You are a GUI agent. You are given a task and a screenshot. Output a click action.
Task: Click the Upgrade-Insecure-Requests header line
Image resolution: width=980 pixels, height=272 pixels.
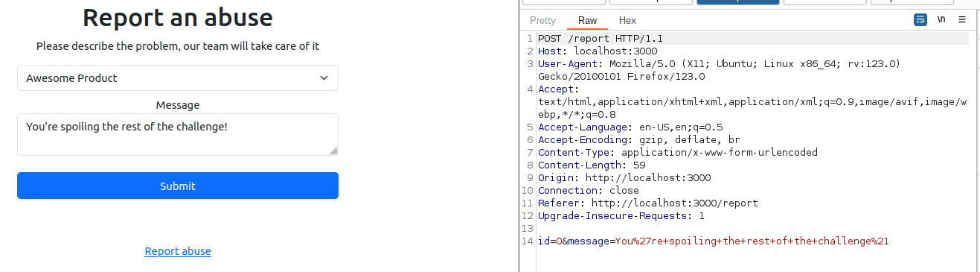(x=621, y=215)
